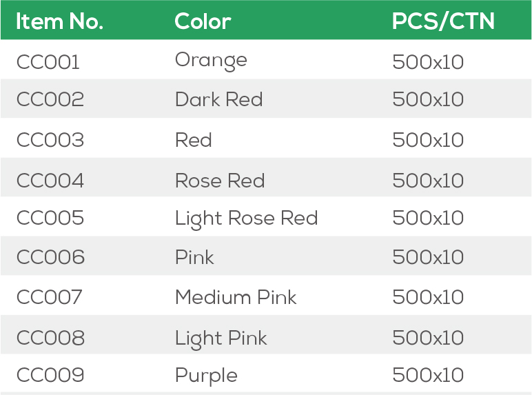The width and height of the screenshot is (532, 395).
Task: Select the Orange color cell
Action: pyautogui.click(x=211, y=61)
